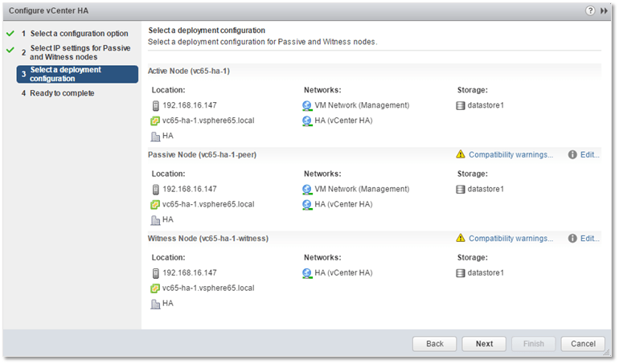Click HA network icon under Passive Node networks

pyautogui.click(x=307, y=205)
